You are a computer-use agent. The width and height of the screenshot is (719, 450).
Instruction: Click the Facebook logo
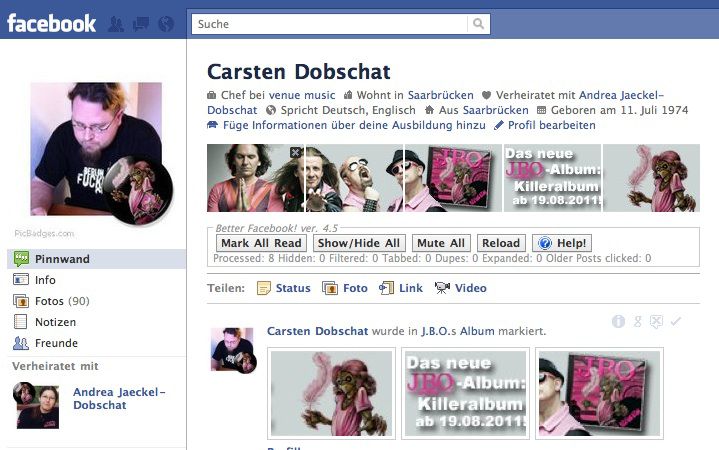(x=51, y=23)
